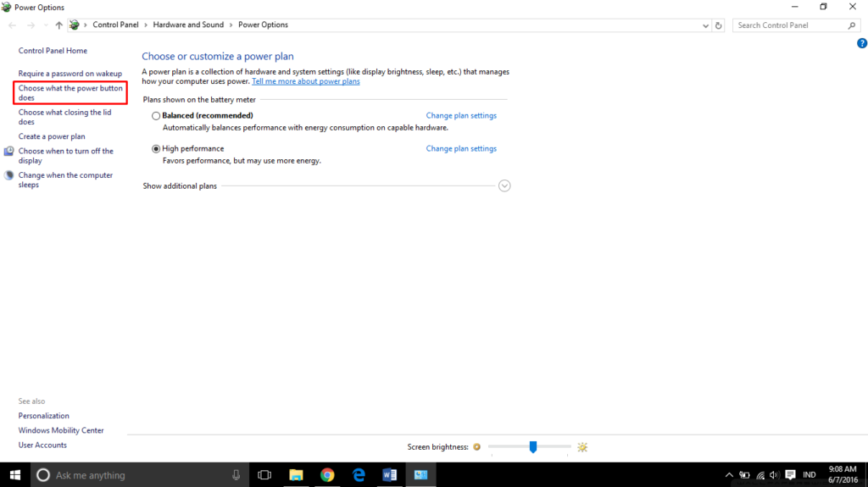Screen dimensions: 868x487
Task: Launch Google Chrome from the taskbar
Action: (327, 475)
